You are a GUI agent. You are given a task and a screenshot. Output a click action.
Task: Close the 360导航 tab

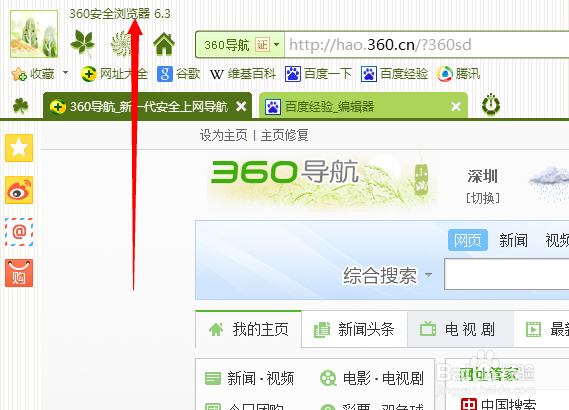(241, 106)
